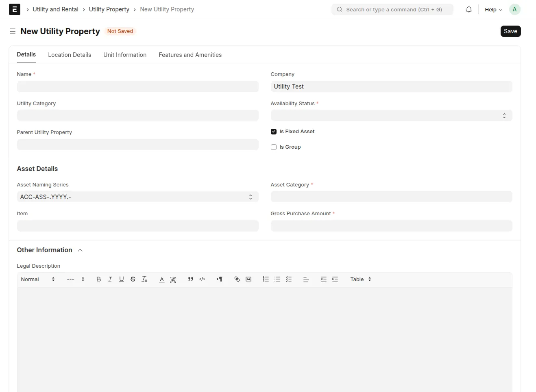Screen dimensions: 536x392
Task: Open Asset Naming Series dropdown
Action: coord(137,197)
